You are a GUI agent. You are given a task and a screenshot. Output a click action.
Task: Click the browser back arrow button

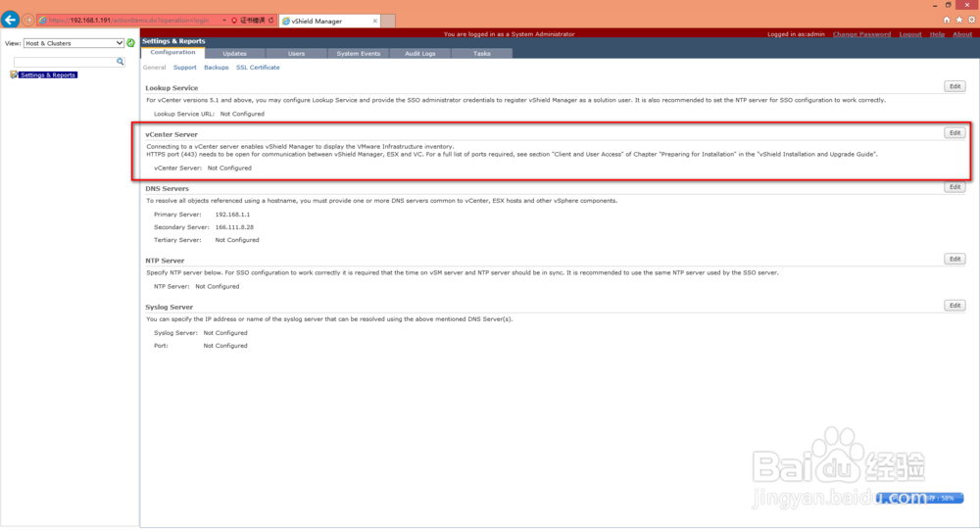click(x=10, y=20)
